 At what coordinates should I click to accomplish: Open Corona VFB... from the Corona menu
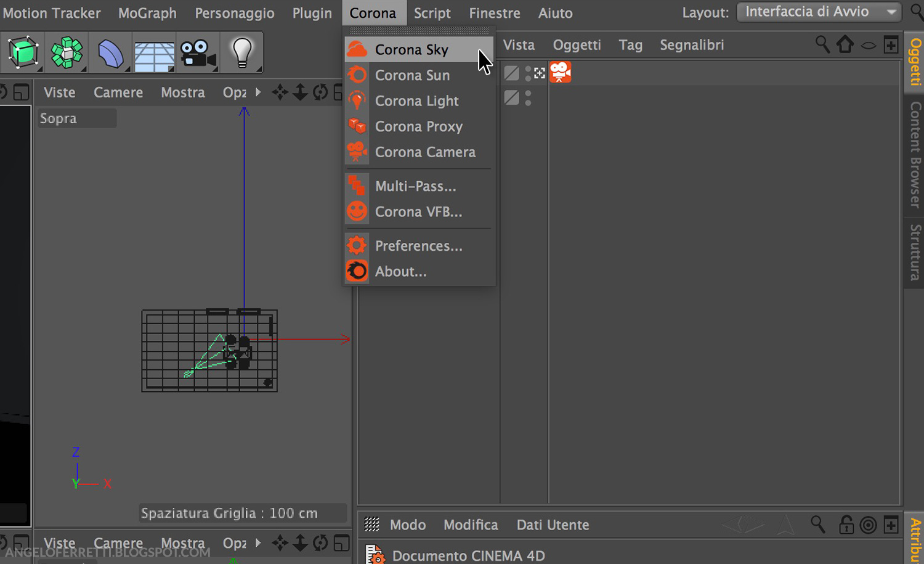pyautogui.click(x=419, y=212)
